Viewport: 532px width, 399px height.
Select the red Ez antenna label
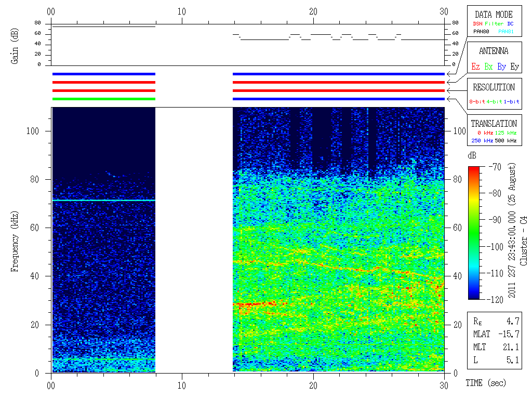point(475,66)
